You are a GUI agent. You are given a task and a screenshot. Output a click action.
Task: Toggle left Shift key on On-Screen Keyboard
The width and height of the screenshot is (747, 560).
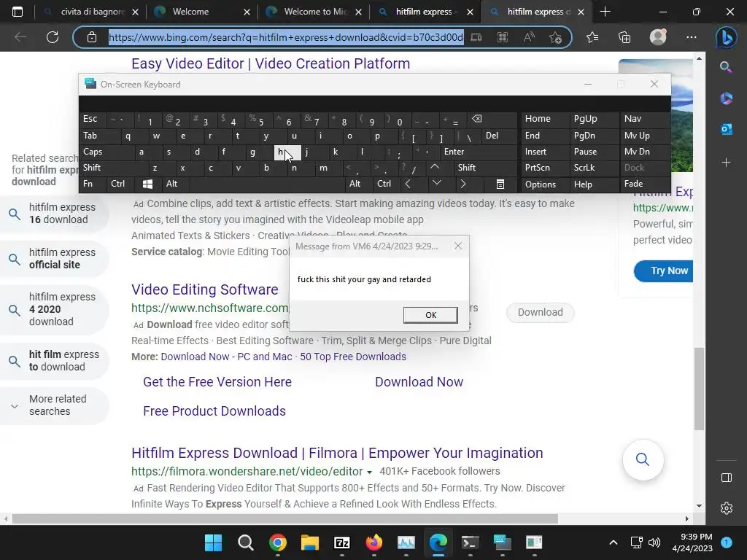click(x=113, y=168)
